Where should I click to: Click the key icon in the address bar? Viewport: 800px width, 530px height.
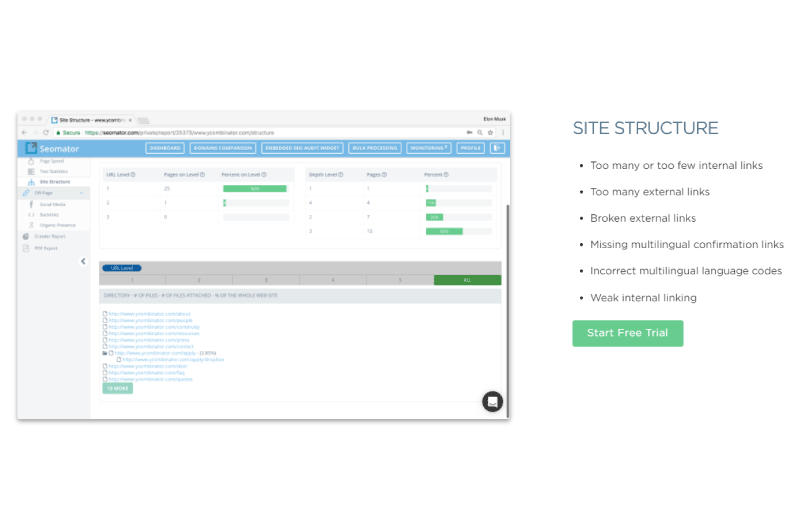click(x=469, y=133)
